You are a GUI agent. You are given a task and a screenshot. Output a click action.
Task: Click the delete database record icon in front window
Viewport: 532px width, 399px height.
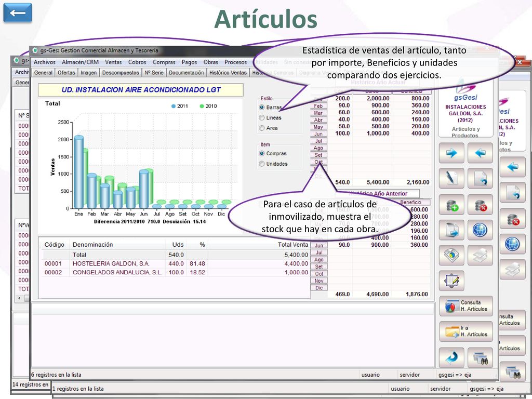click(x=480, y=205)
